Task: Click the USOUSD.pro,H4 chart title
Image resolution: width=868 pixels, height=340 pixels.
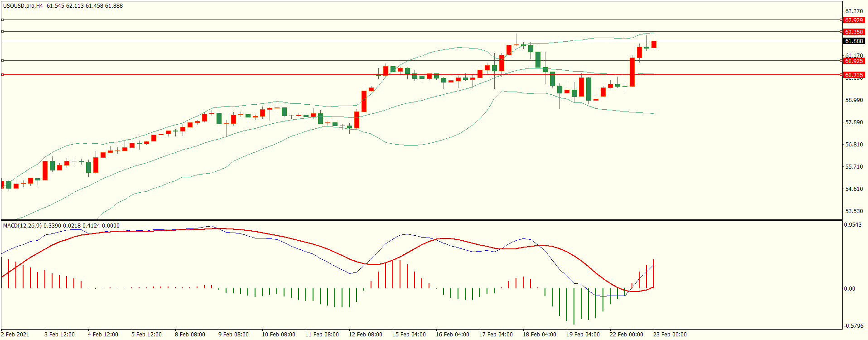Action: (x=23, y=6)
